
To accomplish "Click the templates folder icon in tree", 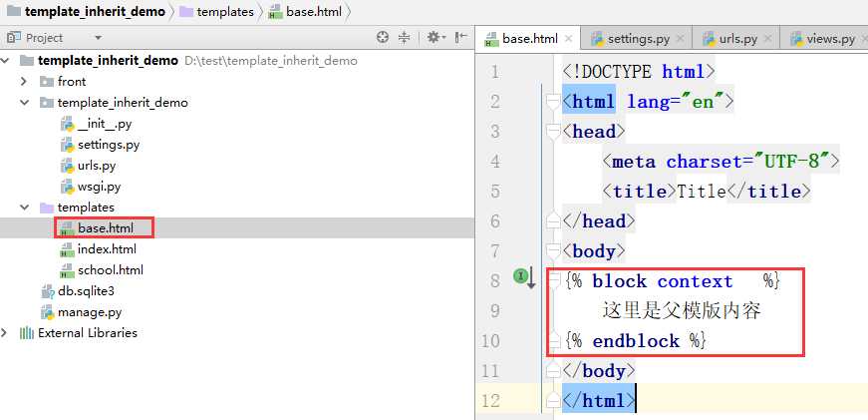I will click(47, 208).
